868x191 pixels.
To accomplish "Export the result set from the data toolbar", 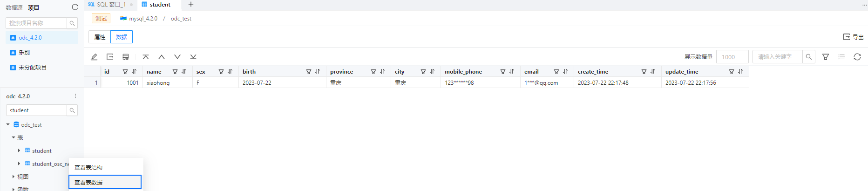I will coord(110,57).
